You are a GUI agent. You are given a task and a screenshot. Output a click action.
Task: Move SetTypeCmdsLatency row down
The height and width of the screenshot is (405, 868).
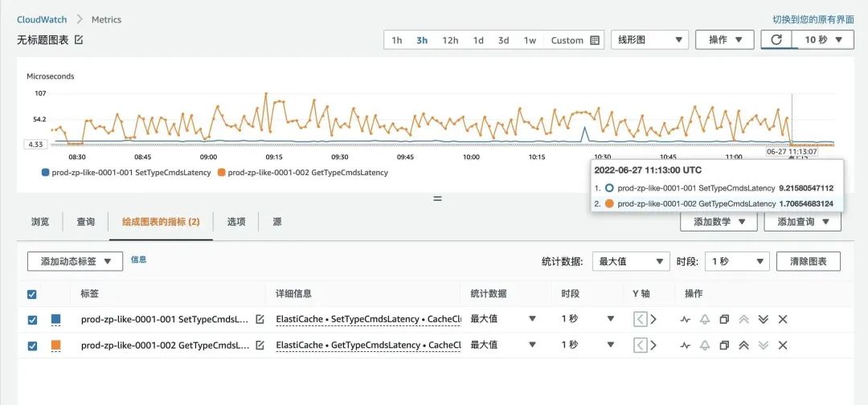pos(764,319)
